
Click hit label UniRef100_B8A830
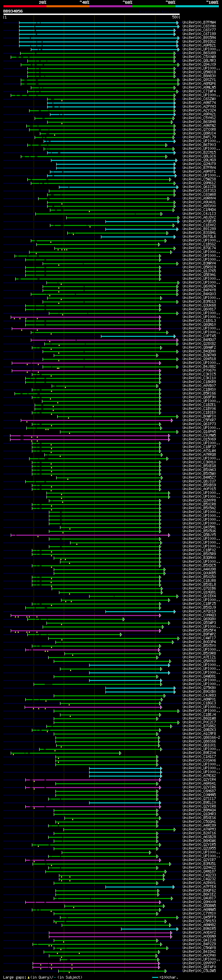point(199,76)
